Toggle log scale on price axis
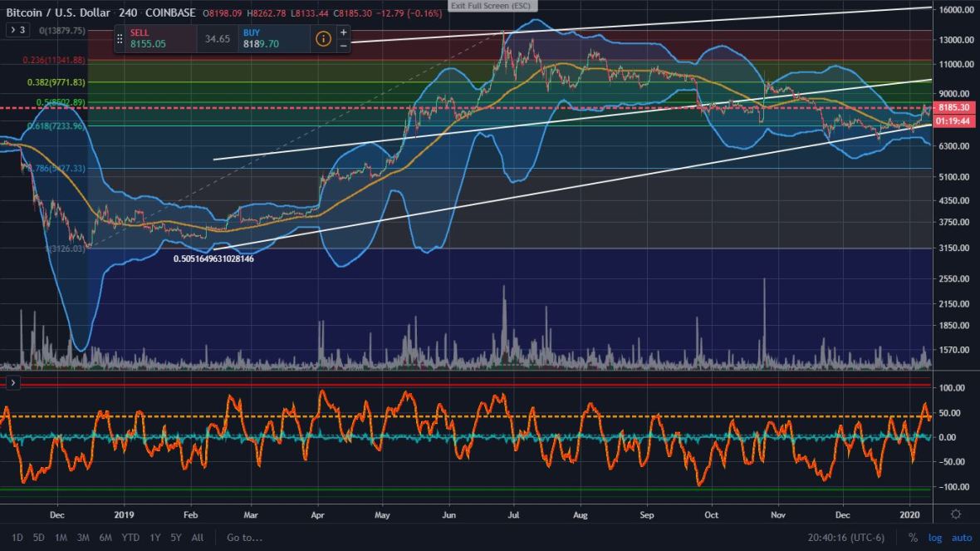Image resolution: width=980 pixels, height=551 pixels. pyautogui.click(x=935, y=538)
